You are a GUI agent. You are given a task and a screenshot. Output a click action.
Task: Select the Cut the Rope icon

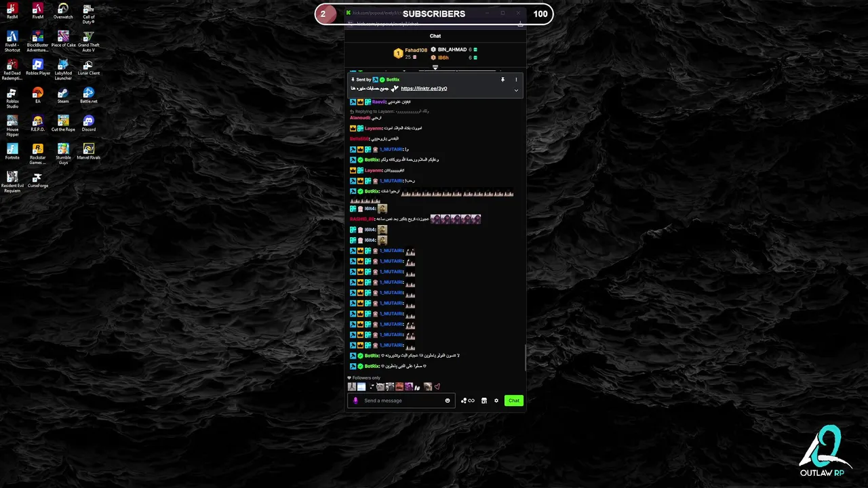point(63,124)
